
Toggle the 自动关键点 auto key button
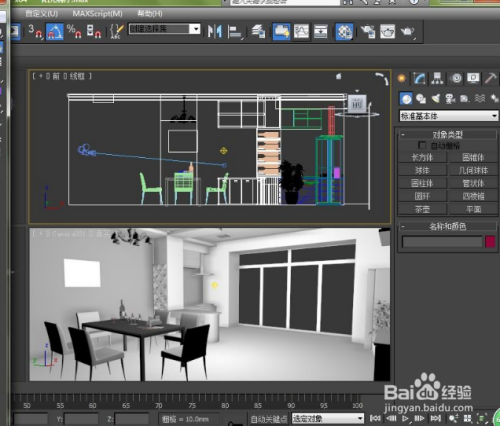point(269,419)
